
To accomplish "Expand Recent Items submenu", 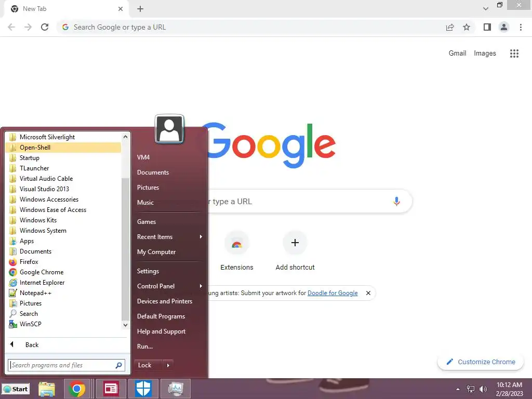I will click(x=169, y=237).
